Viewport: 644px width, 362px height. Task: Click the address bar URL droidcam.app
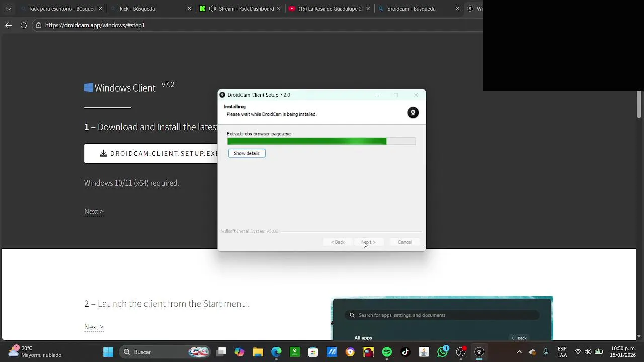(x=95, y=25)
